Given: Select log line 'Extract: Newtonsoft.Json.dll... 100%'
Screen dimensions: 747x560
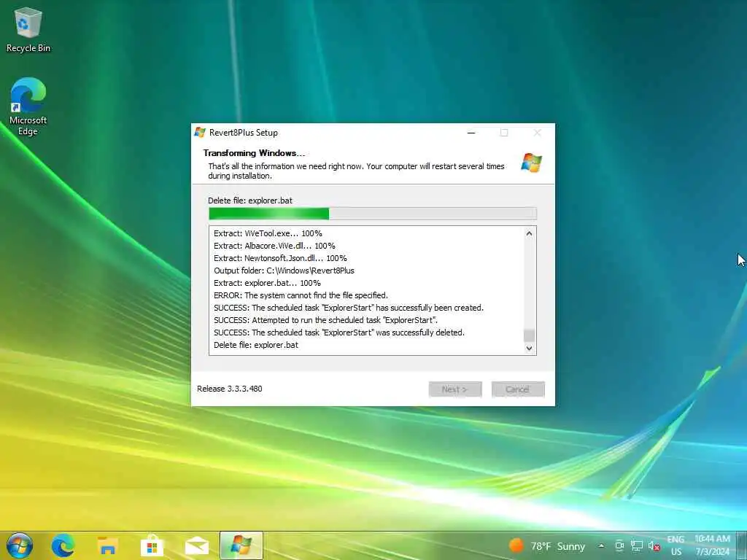Looking at the screenshot, I should (280, 258).
